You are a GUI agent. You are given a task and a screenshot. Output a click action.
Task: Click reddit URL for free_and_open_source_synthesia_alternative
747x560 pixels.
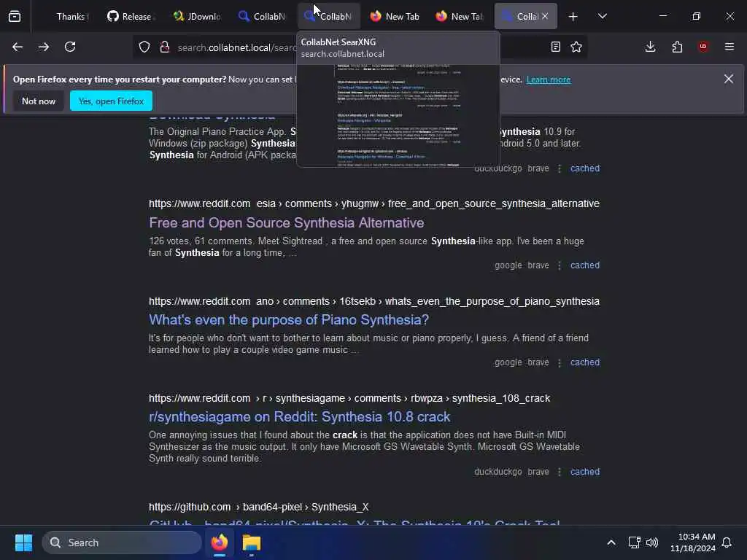pyautogui.click(x=374, y=204)
